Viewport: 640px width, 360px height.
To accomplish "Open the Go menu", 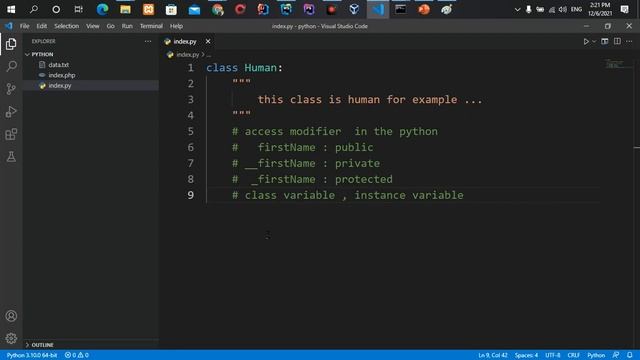I will [111, 26].
